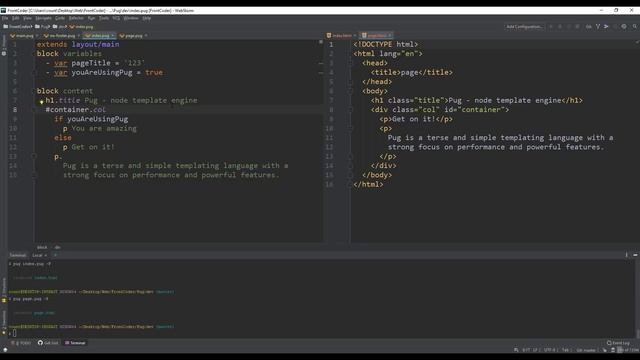Close the index.pug editor tab
Screen dimensions: 640x360
[113, 36]
